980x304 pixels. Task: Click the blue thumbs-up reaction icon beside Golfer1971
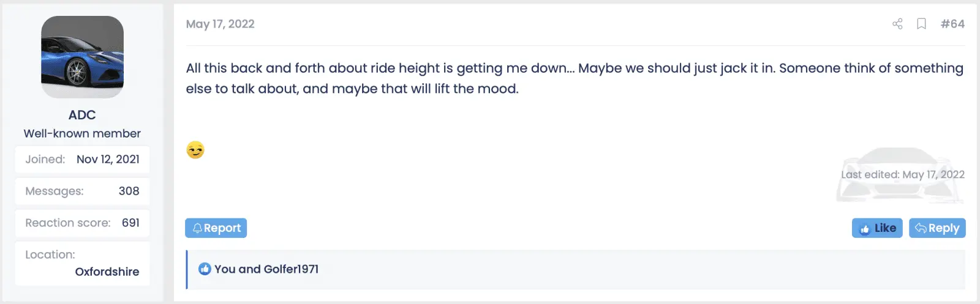pyautogui.click(x=205, y=269)
